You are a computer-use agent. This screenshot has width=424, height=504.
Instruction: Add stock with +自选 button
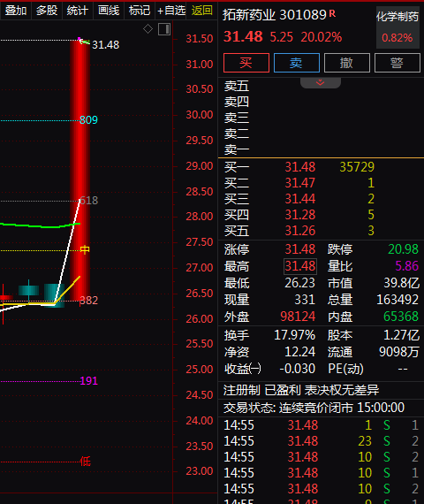(170, 11)
